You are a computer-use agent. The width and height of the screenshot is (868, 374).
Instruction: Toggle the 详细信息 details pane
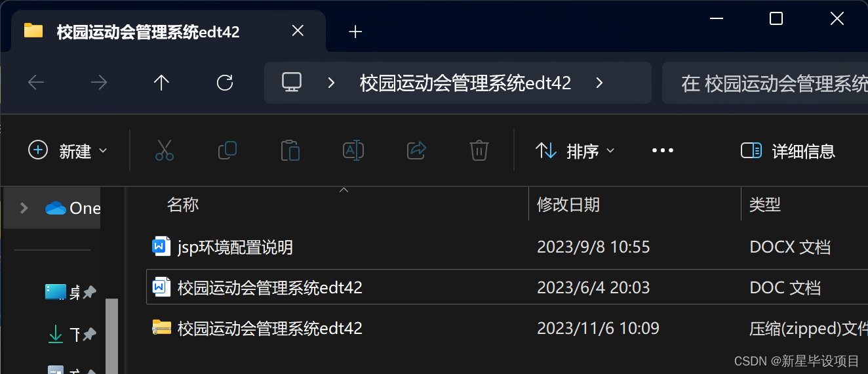tap(788, 151)
